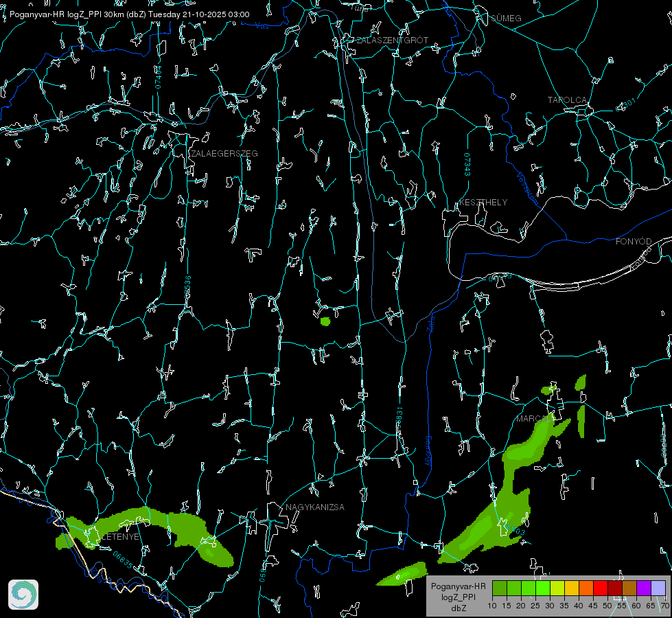Pick the red 45-50 dBZ swatch
Viewport: 672px width, 618px height.
coord(601,588)
